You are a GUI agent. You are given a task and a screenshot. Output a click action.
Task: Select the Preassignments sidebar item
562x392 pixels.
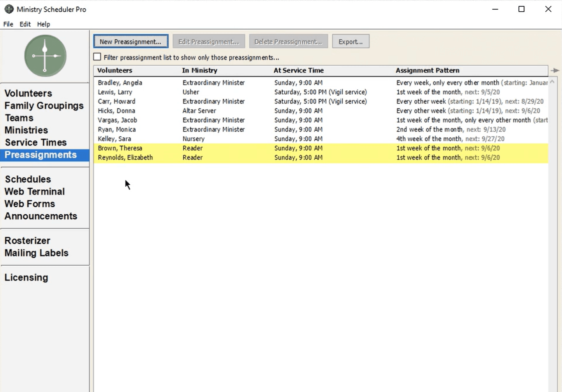click(x=45, y=155)
